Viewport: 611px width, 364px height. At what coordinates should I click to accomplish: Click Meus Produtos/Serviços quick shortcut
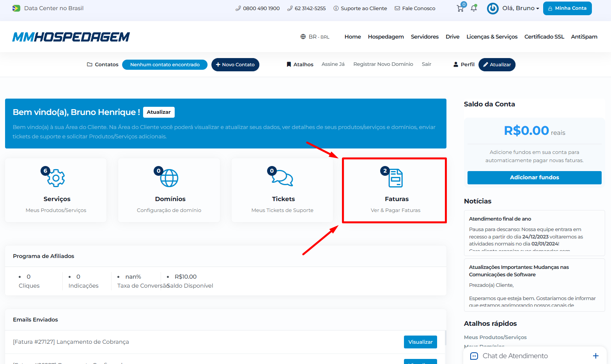tap(495, 337)
